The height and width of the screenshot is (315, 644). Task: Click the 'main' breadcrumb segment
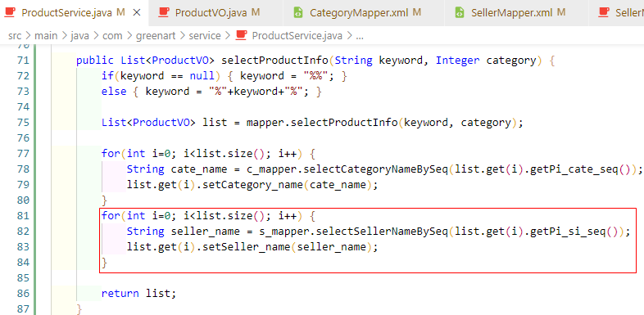(46, 36)
